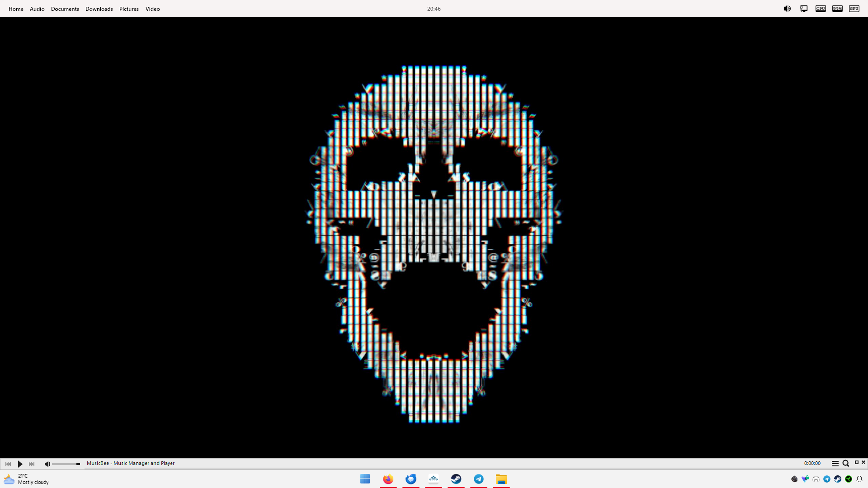This screenshot has width=868, height=488.
Task: Click the RAM monitor icon
Action: [x=837, y=9]
